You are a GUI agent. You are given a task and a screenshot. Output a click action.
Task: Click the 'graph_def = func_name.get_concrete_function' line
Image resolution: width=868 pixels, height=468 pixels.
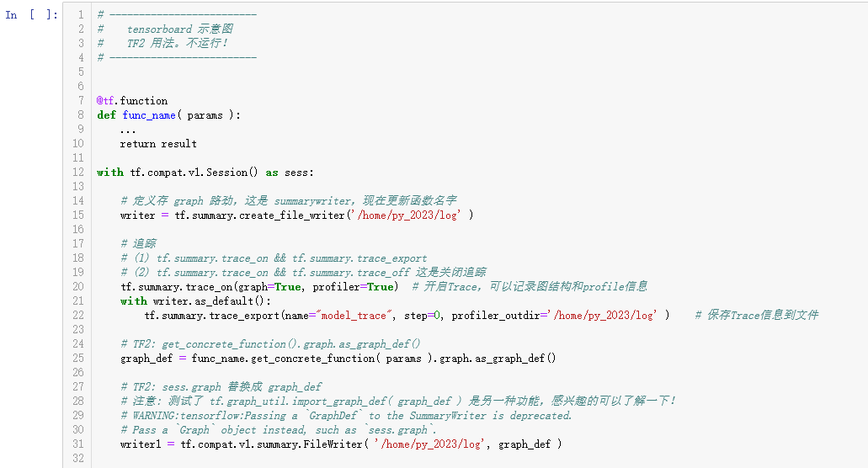pyautogui.click(x=338, y=359)
